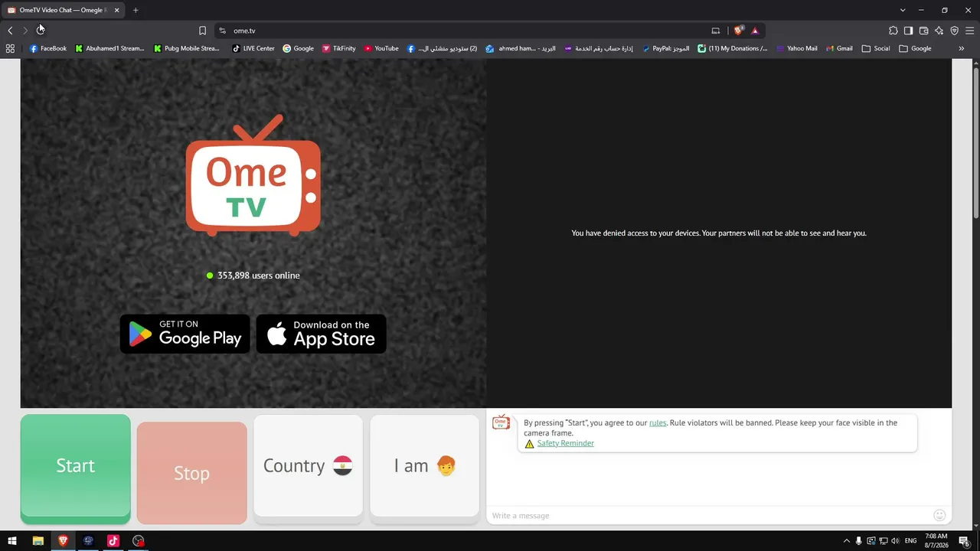Open the TikFinity bookmark
Screen dimensions: 980x551
tap(339, 48)
